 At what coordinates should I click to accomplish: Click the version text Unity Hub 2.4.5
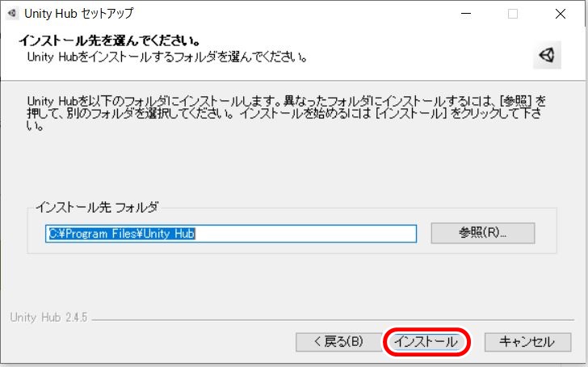[48, 318]
